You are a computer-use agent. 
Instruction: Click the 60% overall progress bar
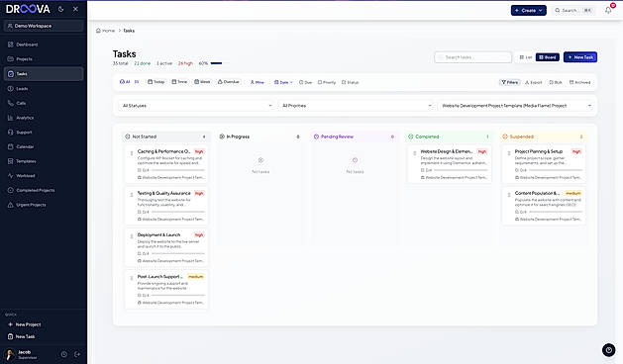coord(220,63)
